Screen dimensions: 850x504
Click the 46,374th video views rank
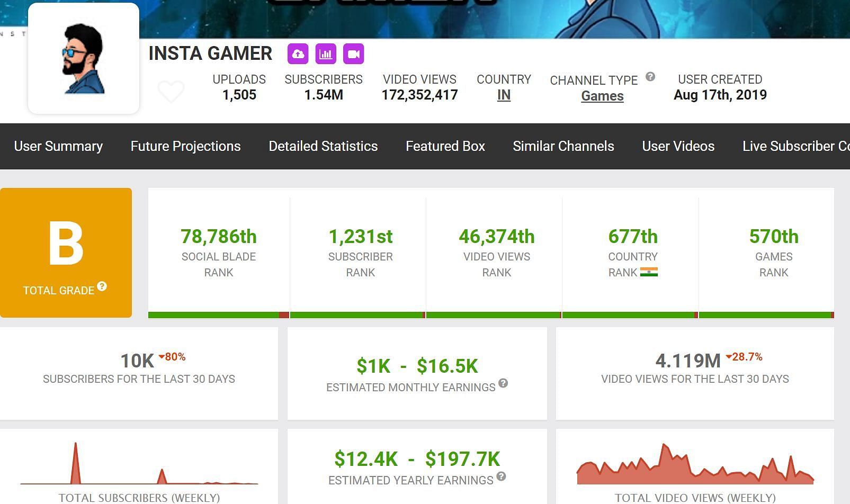[x=497, y=237]
